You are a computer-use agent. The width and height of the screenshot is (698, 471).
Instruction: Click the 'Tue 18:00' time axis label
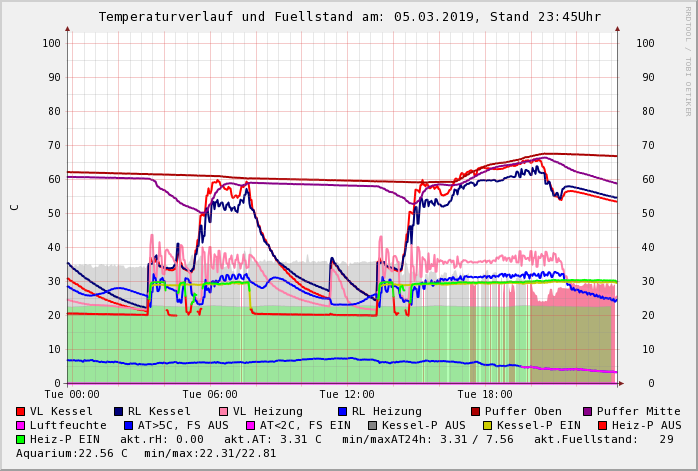pos(484,395)
